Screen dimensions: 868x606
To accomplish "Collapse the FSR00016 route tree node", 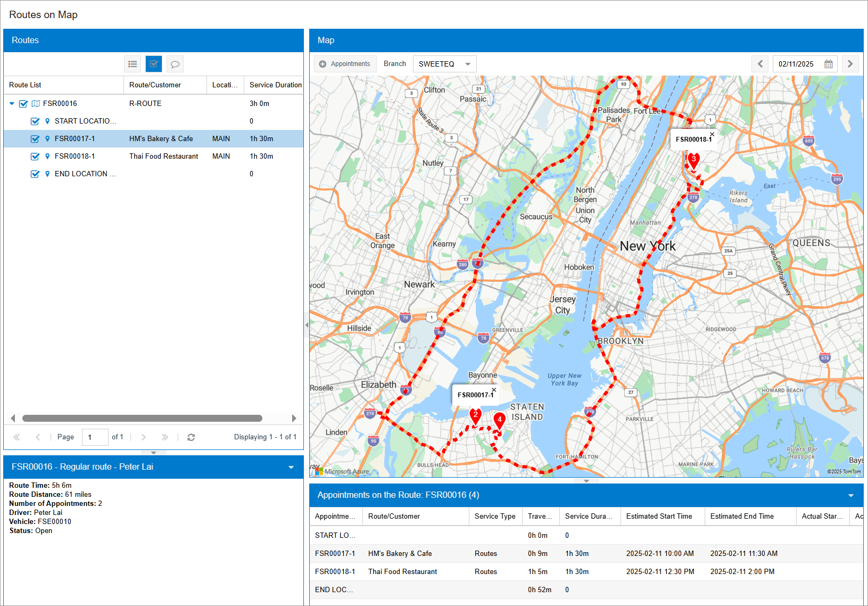I will coord(12,103).
